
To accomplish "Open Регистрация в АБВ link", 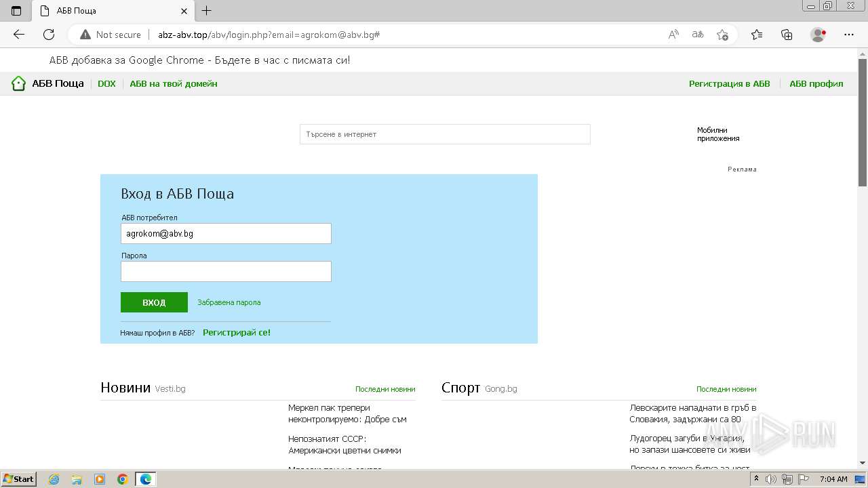I will point(730,83).
